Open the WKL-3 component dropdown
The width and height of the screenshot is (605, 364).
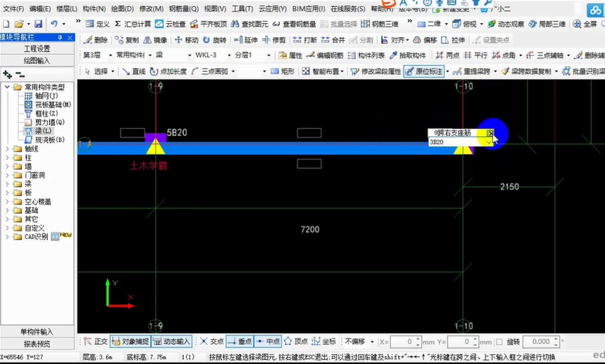pyautogui.click(x=229, y=55)
